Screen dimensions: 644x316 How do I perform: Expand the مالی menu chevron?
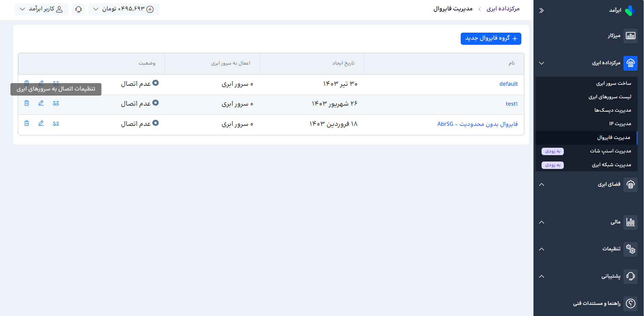click(542, 222)
